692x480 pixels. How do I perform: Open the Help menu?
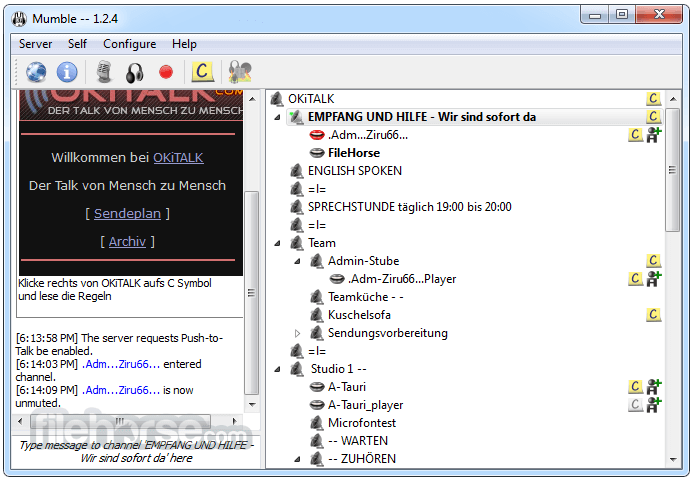[x=184, y=44]
